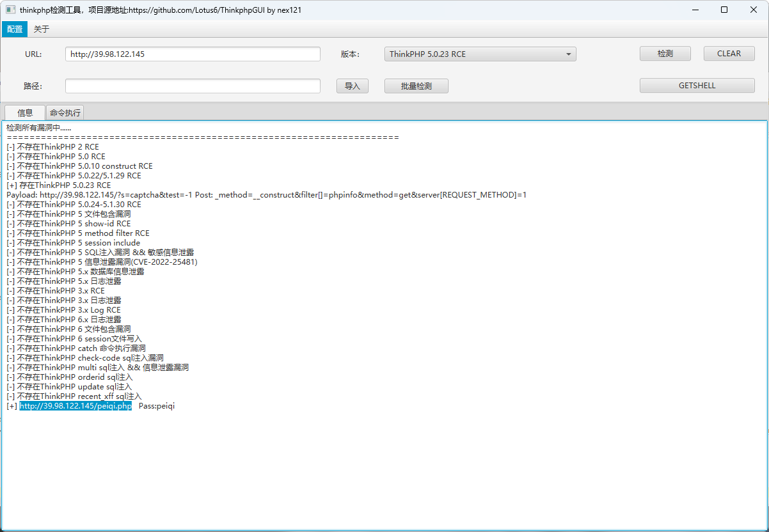Click the 导入 button
769x532 pixels.
click(353, 86)
